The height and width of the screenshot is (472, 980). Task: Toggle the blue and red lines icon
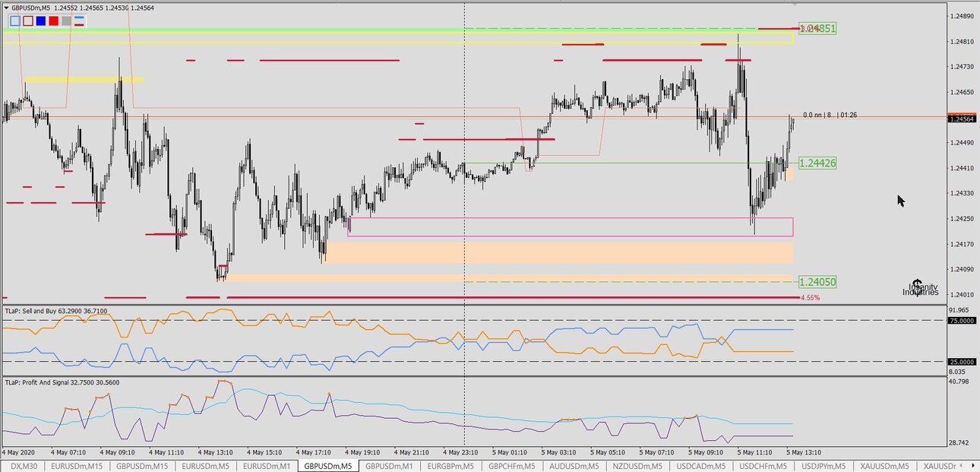click(79, 21)
